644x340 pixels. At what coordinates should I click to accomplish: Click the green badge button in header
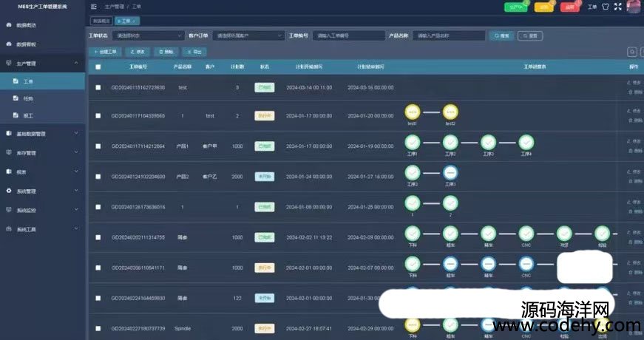tap(515, 7)
